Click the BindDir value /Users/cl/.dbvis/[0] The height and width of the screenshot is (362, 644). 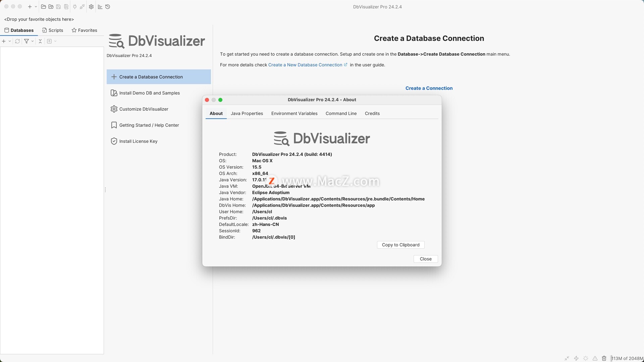pyautogui.click(x=273, y=237)
